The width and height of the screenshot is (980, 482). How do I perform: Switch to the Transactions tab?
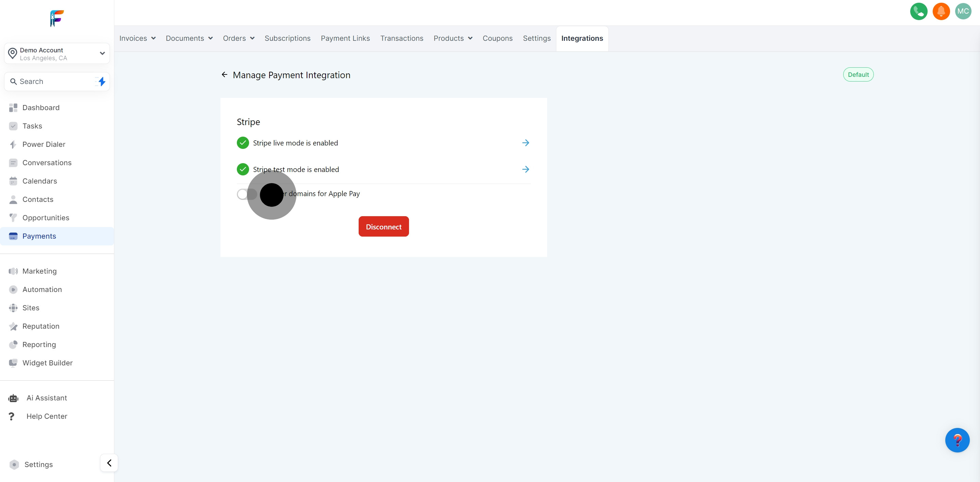pyautogui.click(x=402, y=38)
